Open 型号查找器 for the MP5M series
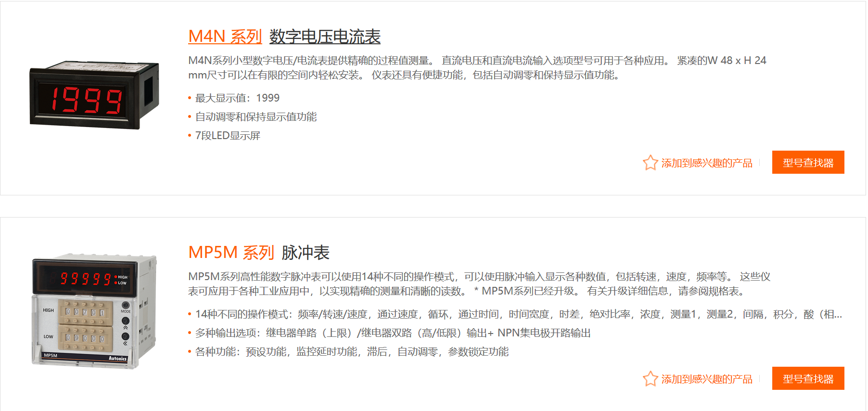The height and width of the screenshot is (411, 868). click(807, 379)
